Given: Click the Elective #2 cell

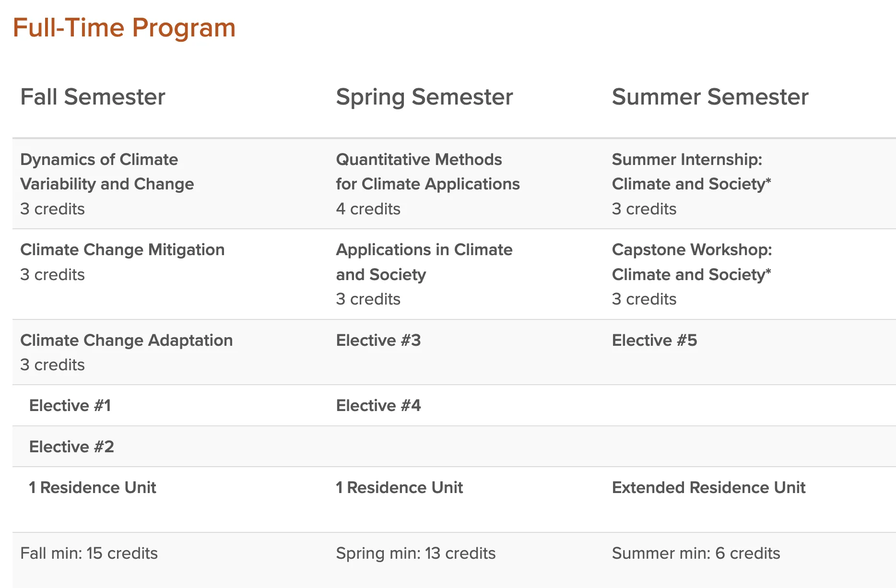Looking at the screenshot, I should pyautogui.click(x=71, y=447).
